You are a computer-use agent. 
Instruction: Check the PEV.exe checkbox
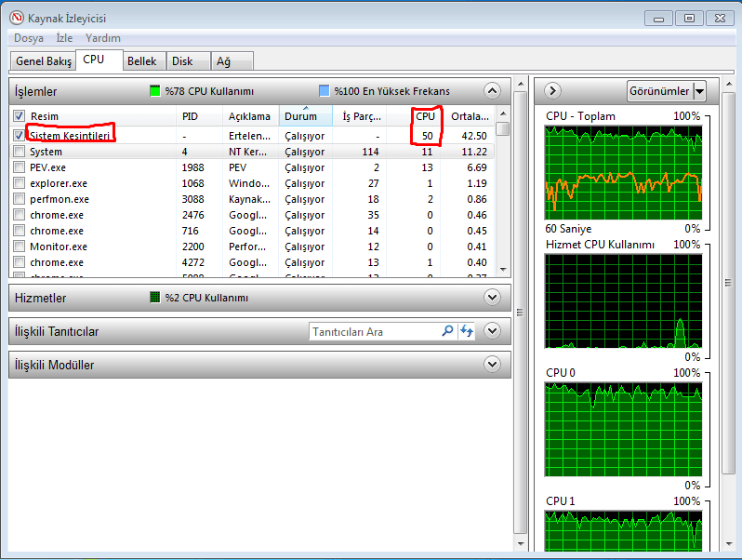click(x=19, y=167)
